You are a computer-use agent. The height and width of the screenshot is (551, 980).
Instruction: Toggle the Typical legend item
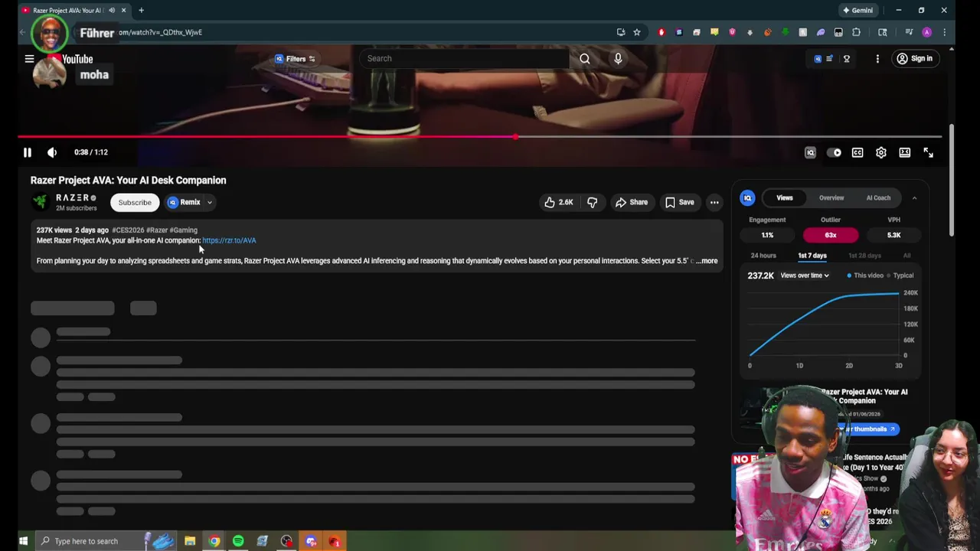(900, 275)
